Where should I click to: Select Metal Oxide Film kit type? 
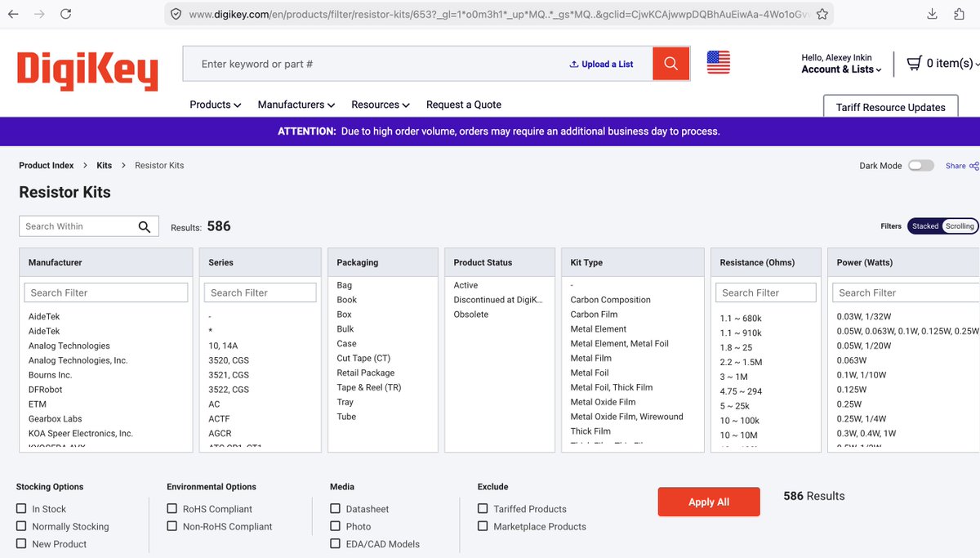603,402
